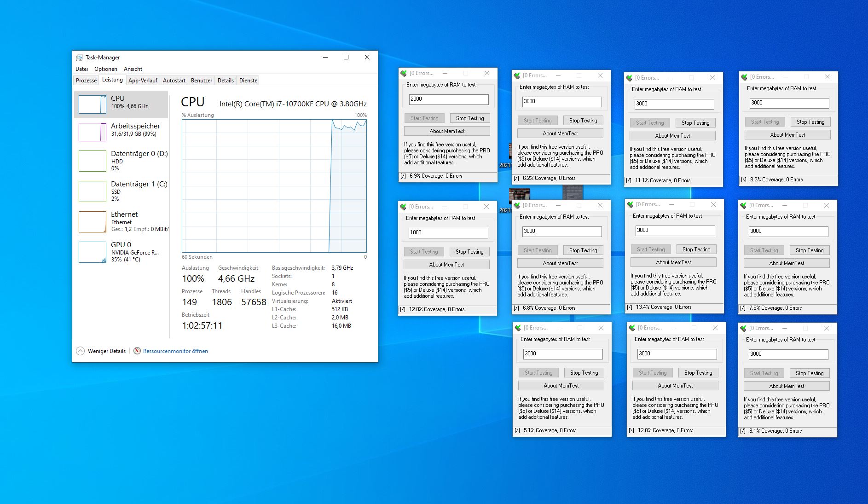
Task: Click MemTest icon in 6.8% coverage window
Action: tap(517, 205)
